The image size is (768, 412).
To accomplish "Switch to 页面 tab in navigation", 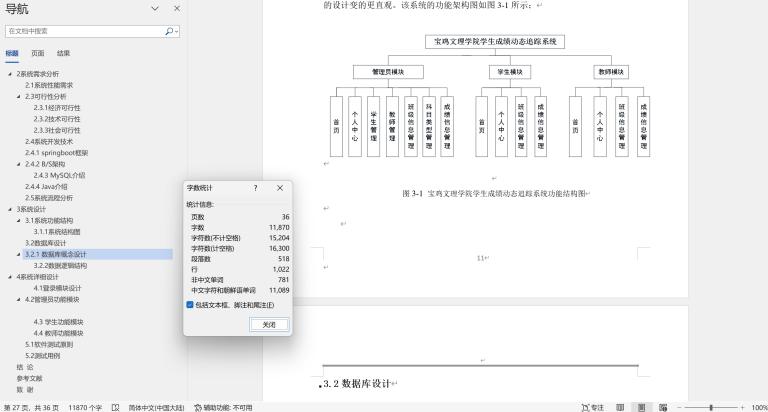I will pos(38,53).
